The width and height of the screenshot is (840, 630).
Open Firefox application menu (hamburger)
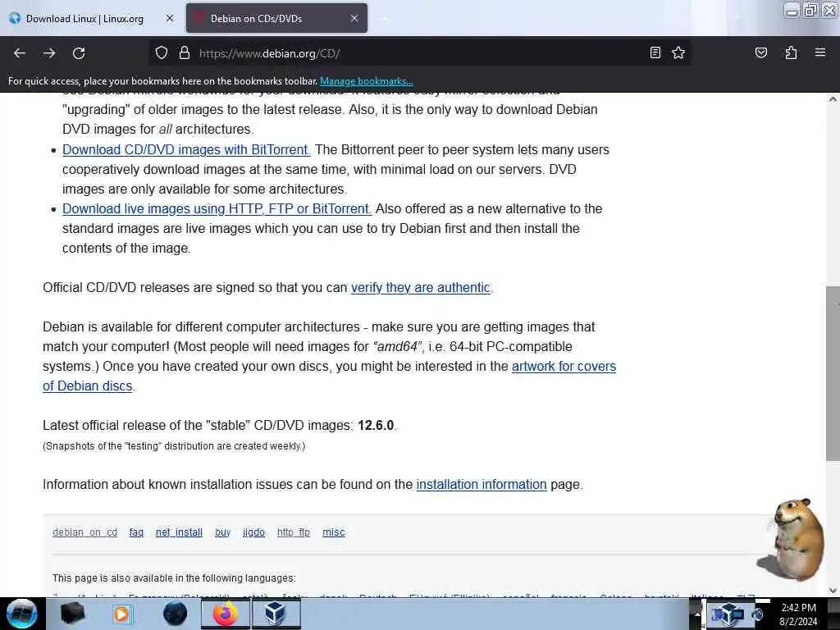point(820,52)
